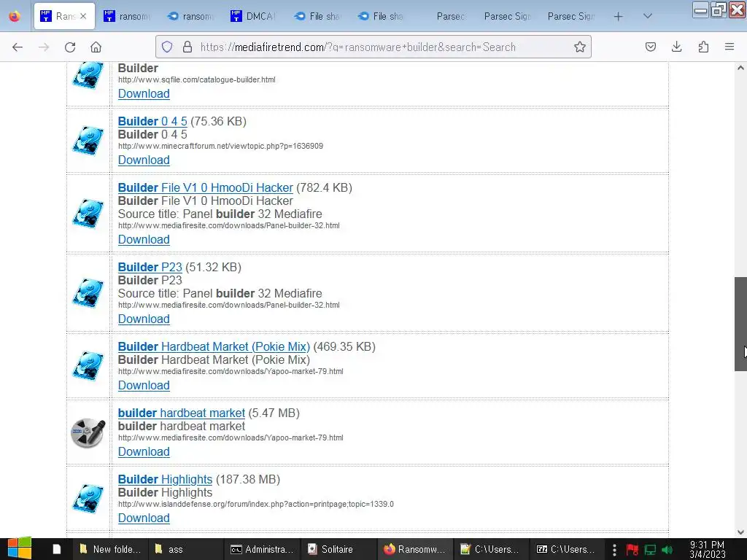This screenshot has height=560, width=747.
Task: Open Builder Hardbeat Market (Pokie Mix) link
Action: 214,346
